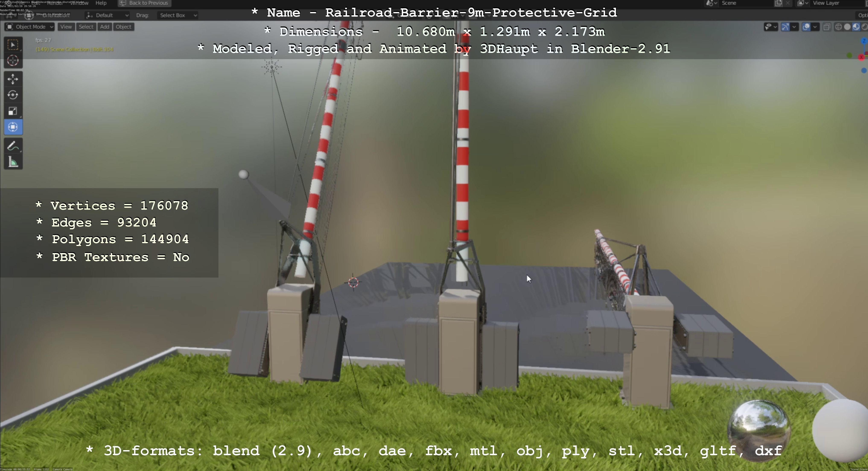Image resolution: width=868 pixels, height=471 pixels.
Task: Open the Help menu
Action: tap(101, 3)
